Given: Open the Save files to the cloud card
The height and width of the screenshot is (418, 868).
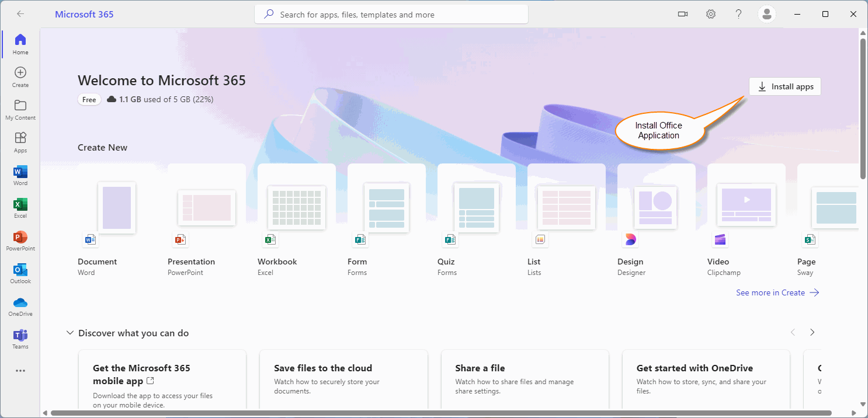Looking at the screenshot, I should click(x=343, y=379).
